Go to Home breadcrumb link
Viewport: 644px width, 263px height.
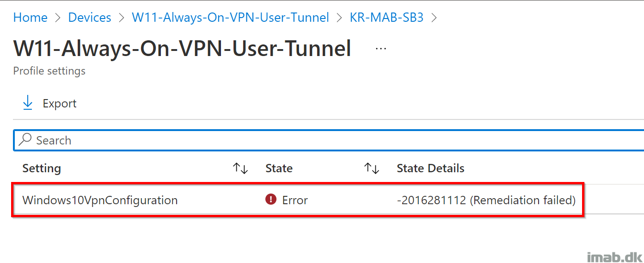click(31, 18)
